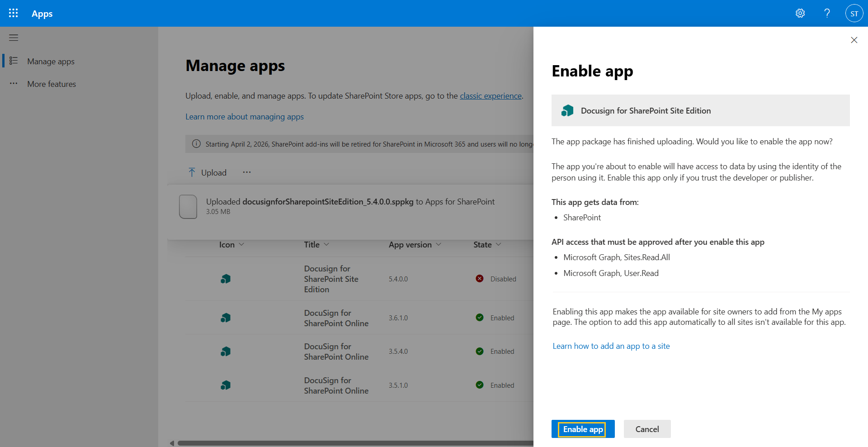Open the settings gear icon
Screen dimensions: 868x447
click(x=800, y=13)
